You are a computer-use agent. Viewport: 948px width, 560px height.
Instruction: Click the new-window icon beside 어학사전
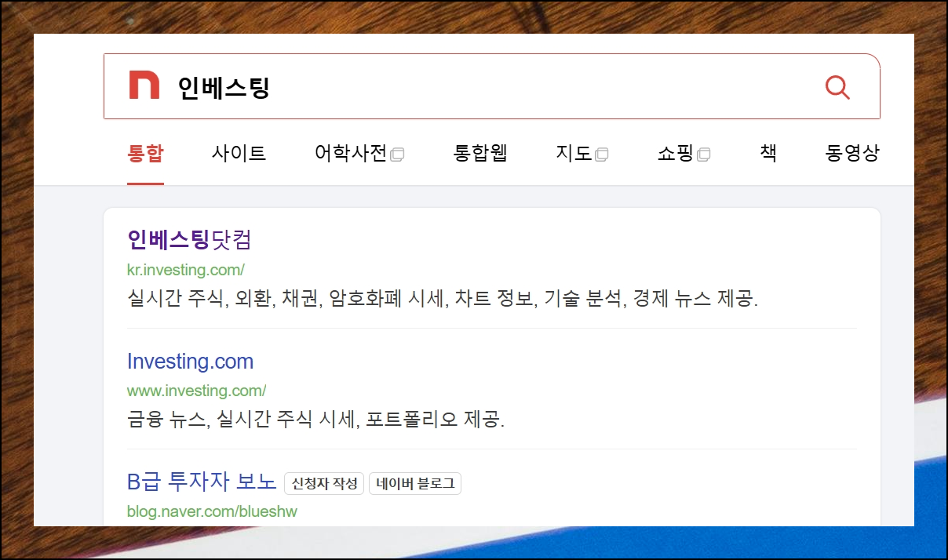(x=397, y=155)
